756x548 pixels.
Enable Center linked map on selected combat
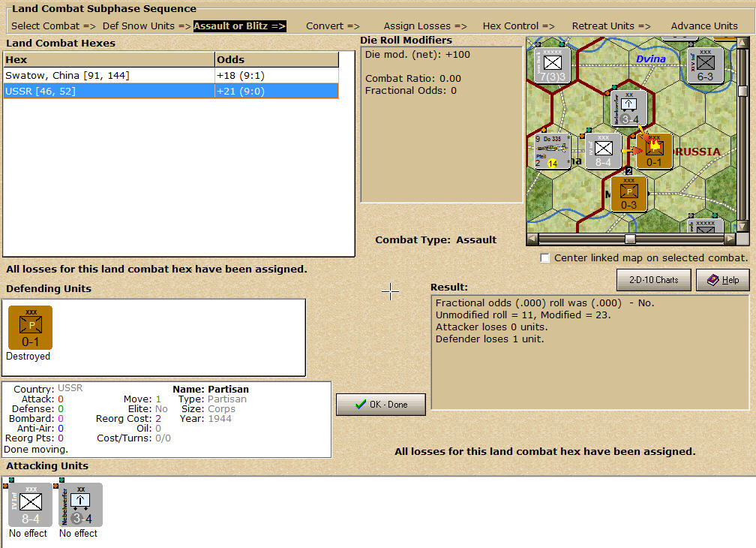tap(544, 258)
